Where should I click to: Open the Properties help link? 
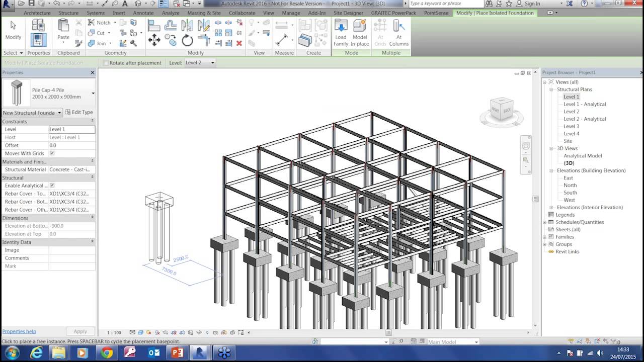[19, 331]
